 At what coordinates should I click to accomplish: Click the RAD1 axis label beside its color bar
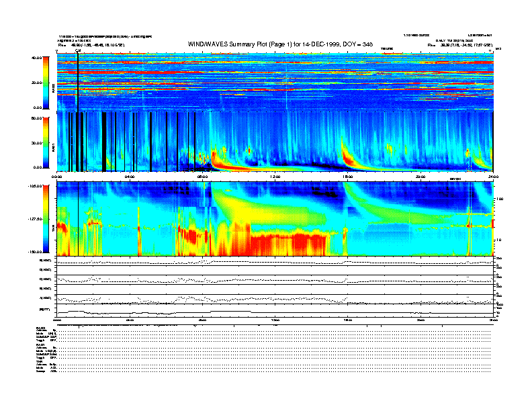(53, 148)
